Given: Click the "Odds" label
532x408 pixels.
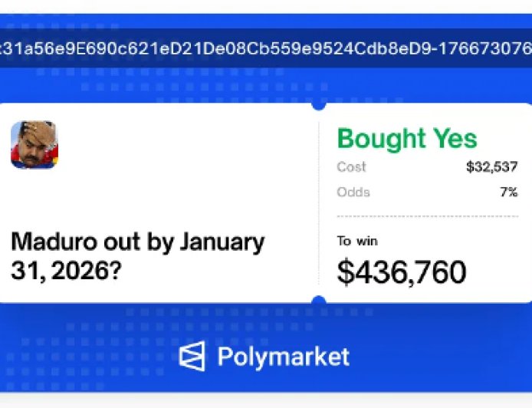Looking at the screenshot, I should (x=353, y=192).
